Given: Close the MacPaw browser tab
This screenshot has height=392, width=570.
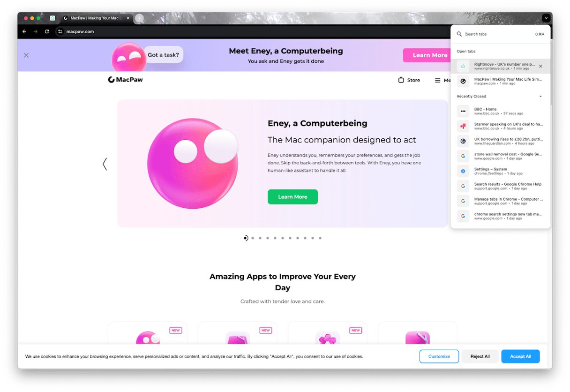Looking at the screenshot, I should click(128, 18).
